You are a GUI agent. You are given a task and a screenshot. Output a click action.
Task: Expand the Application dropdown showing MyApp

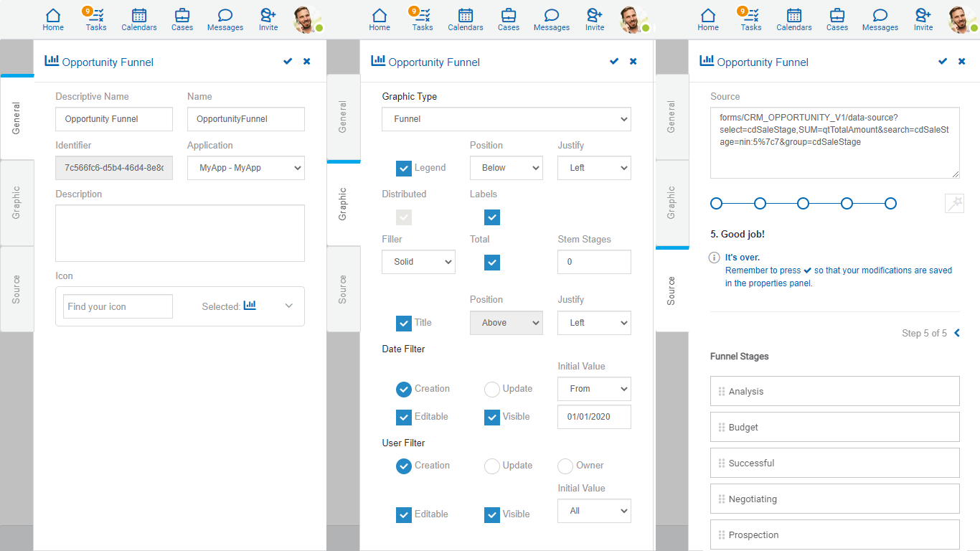click(245, 168)
